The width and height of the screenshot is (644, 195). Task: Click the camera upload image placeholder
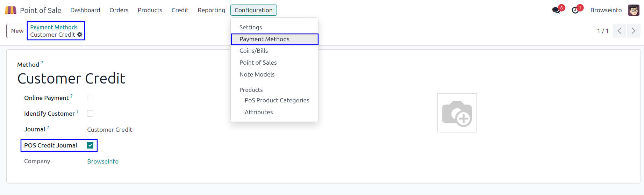pos(457,113)
